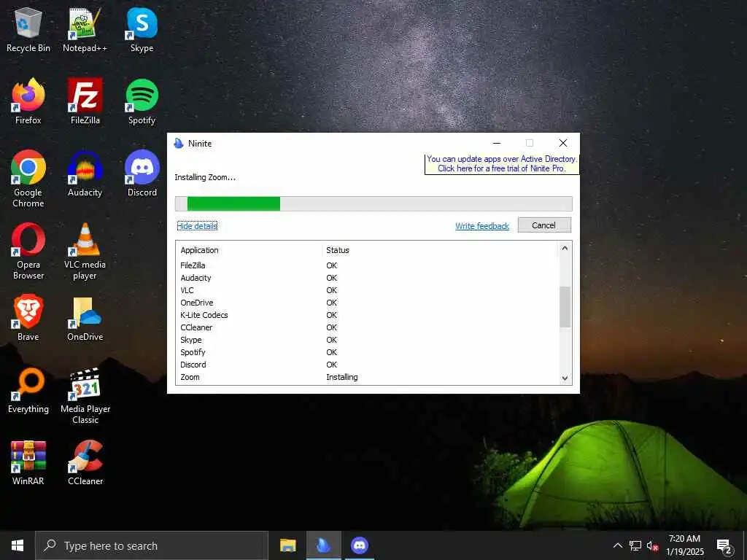This screenshot has width=747, height=560.
Task: Click the Ninite logo in the title bar
Action: [x=179, y=143]
